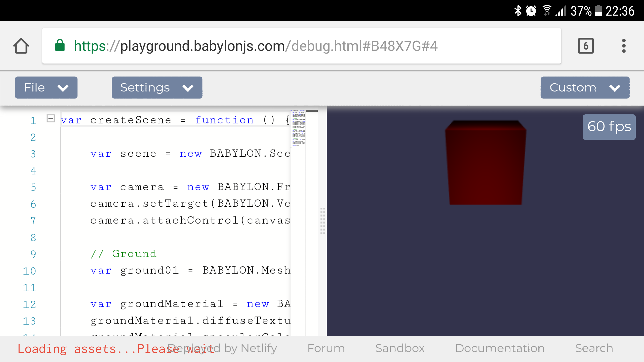The height and width of the screenshot is (362, 644).
Task: Tap the Wi-Fi status icon
Action: pyautogui.click(x=547, y=11)
